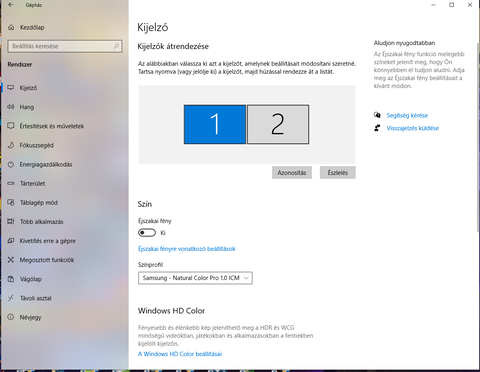Go back with the arrow icon

pyautogui.click(x=11, y=5)
